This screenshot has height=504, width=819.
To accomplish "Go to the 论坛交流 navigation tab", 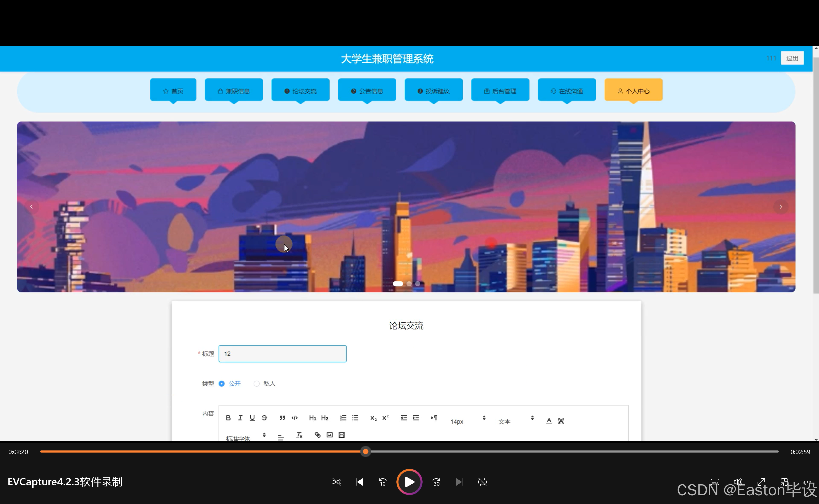I will point(300,91).
